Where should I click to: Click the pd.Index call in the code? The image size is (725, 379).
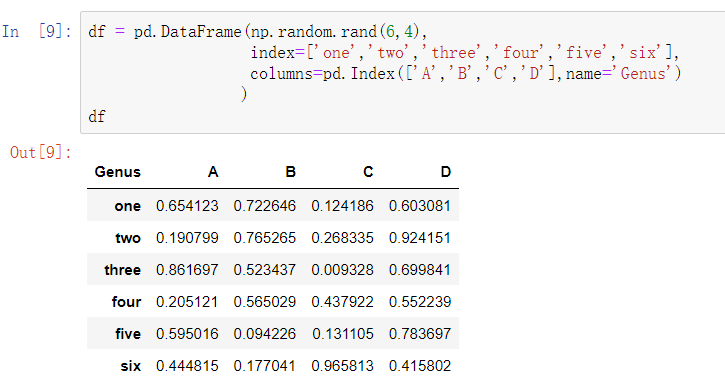pos(359,73)
